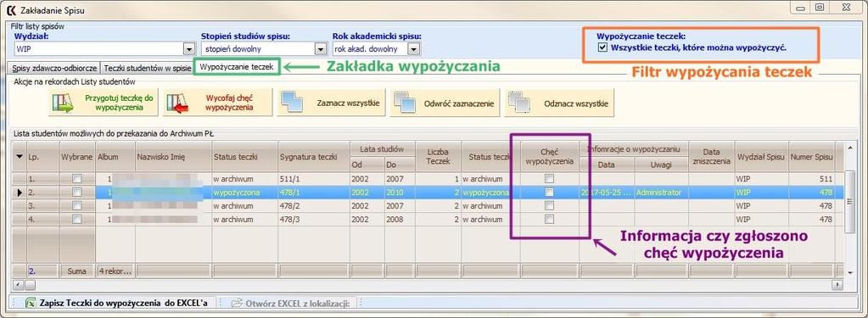
Task: Check the Wybrane box in row 4
Action: click(x=77, y=219)
